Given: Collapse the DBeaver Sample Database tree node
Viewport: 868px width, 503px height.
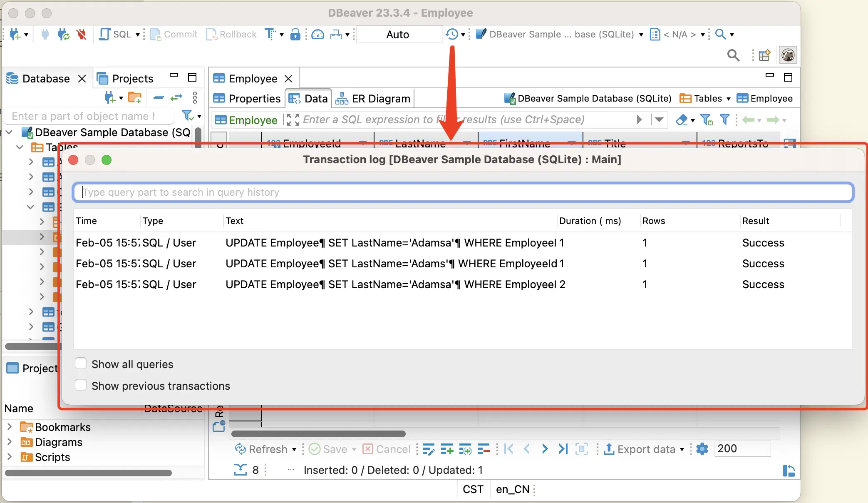Looking at the screenshot, I should click(9, 133).
